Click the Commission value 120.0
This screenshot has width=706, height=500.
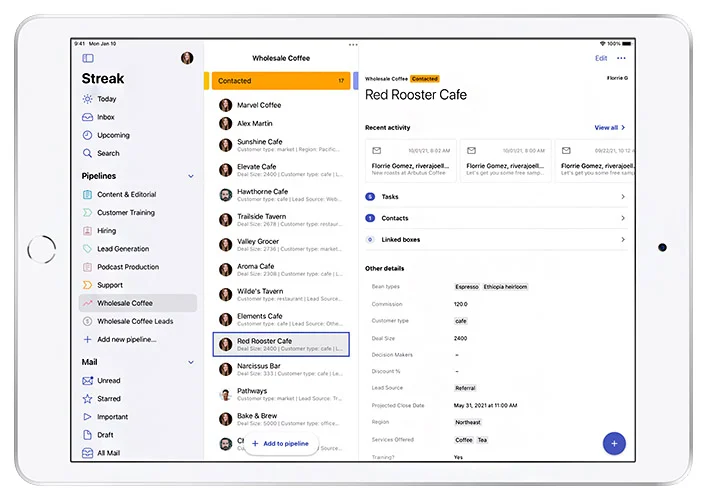461,305
